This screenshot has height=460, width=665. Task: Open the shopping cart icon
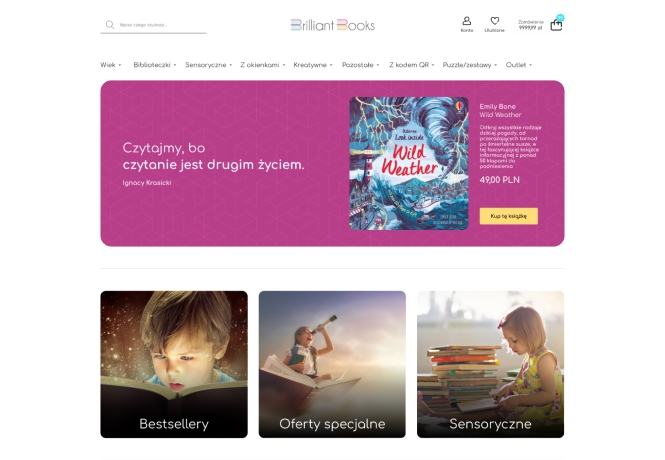[556, 25]
